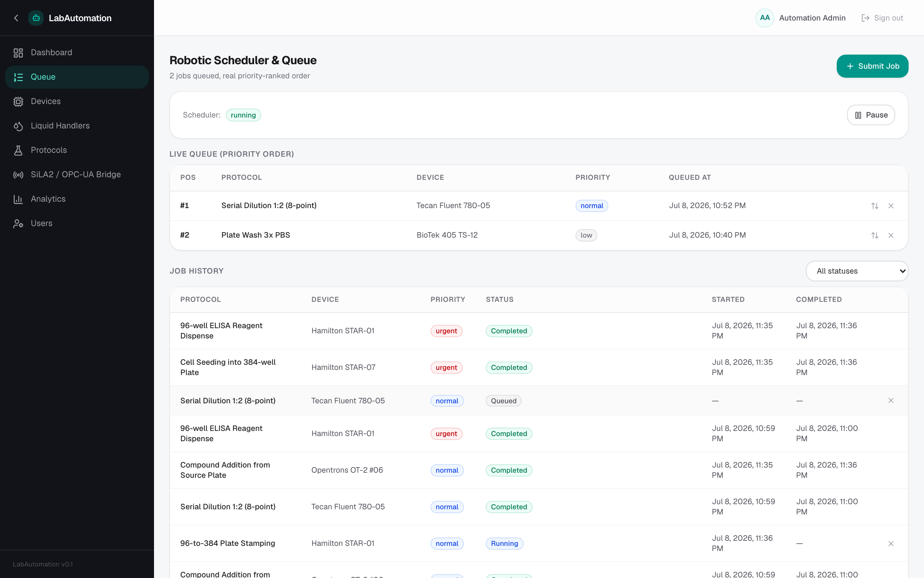The height and width of the screenshot is (578, 924).
Task: Cancel the running 96-to-384 Plate Stamping job
Action: pyautogui.click(x=891, y=544)
